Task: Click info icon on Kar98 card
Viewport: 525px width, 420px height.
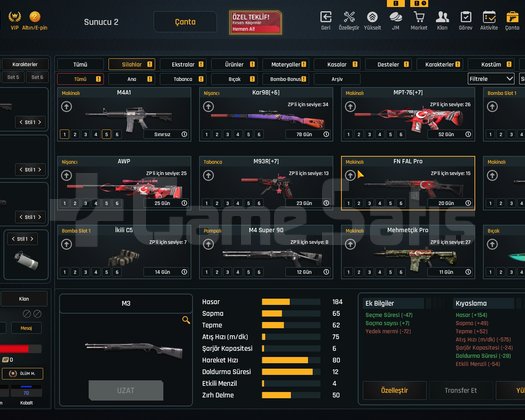Action: coord(326,134)
